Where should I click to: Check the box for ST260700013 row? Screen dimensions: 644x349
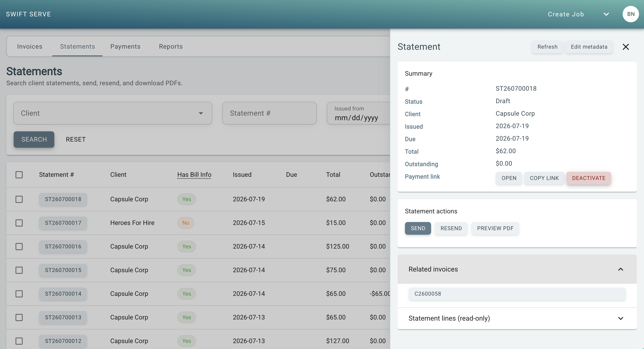[19, 317]
